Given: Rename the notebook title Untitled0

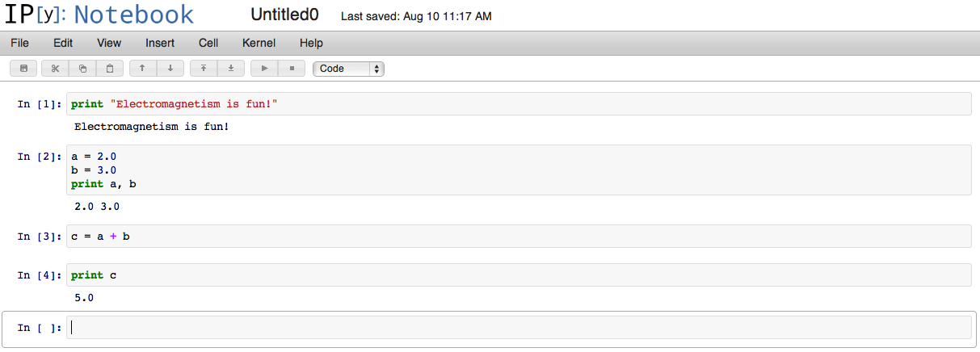Looking at the screenshot, I should click(284, 15).
